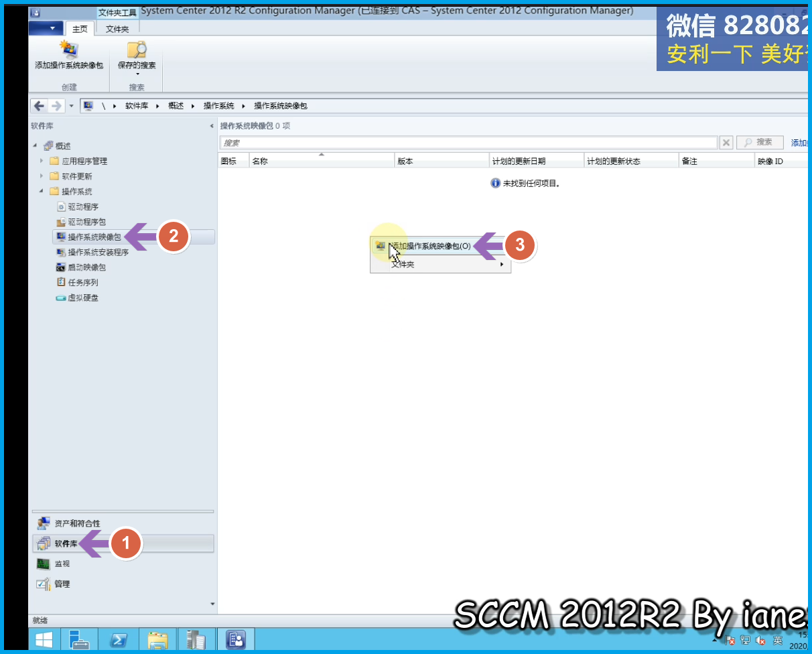Open the 软件库 workspace

[123, 543]
